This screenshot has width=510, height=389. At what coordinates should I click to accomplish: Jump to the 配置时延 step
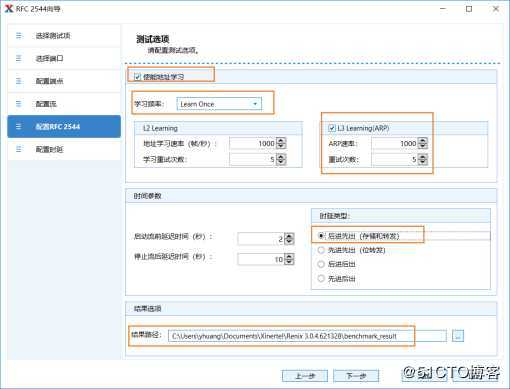64,149
